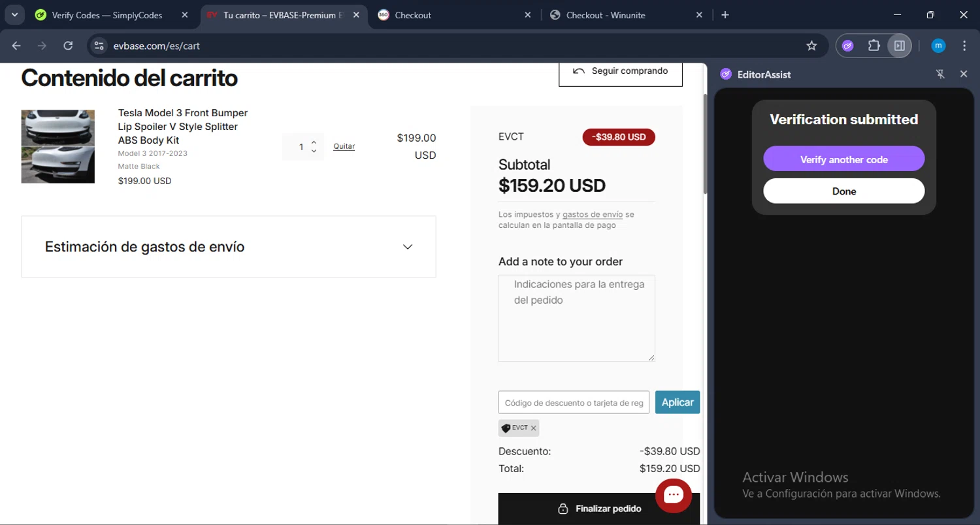The width and height of the screenshot is (980, 525).
Task: Open a new browser tab
Action: [725, 15]
